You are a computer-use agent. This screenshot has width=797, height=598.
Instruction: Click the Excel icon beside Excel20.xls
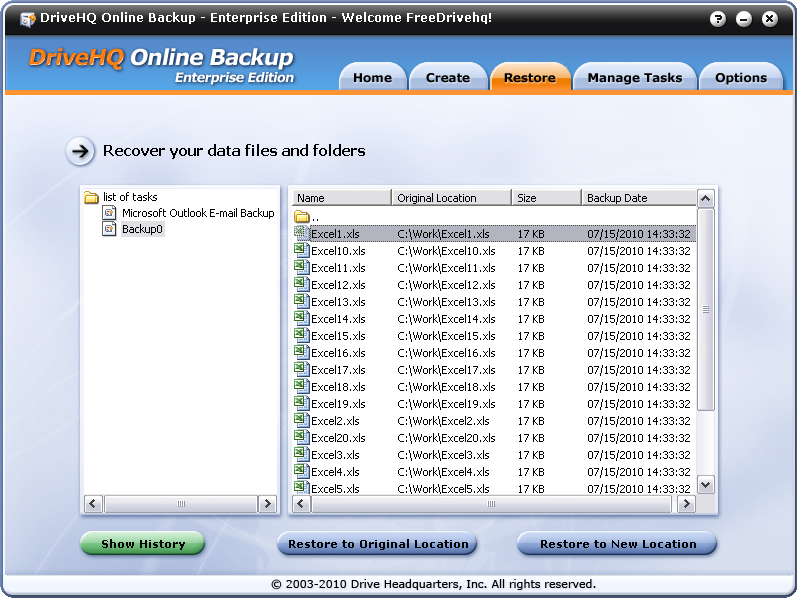(301, 437)
